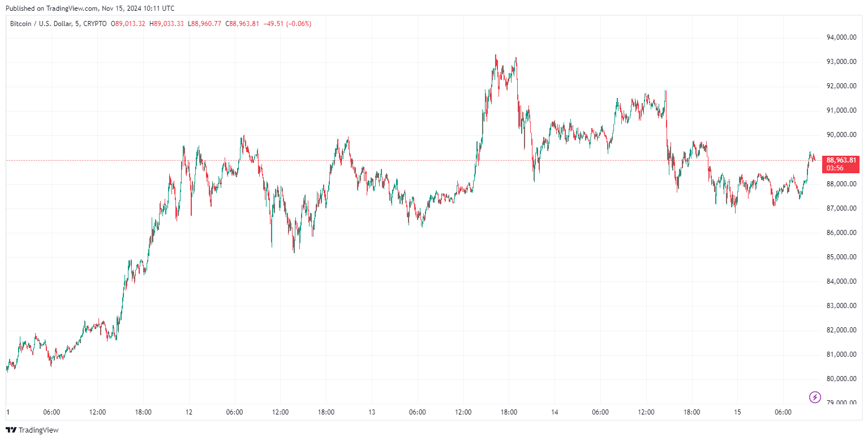
Task: Click the 91,000.00 price axis label
Action: pos(840,110)
